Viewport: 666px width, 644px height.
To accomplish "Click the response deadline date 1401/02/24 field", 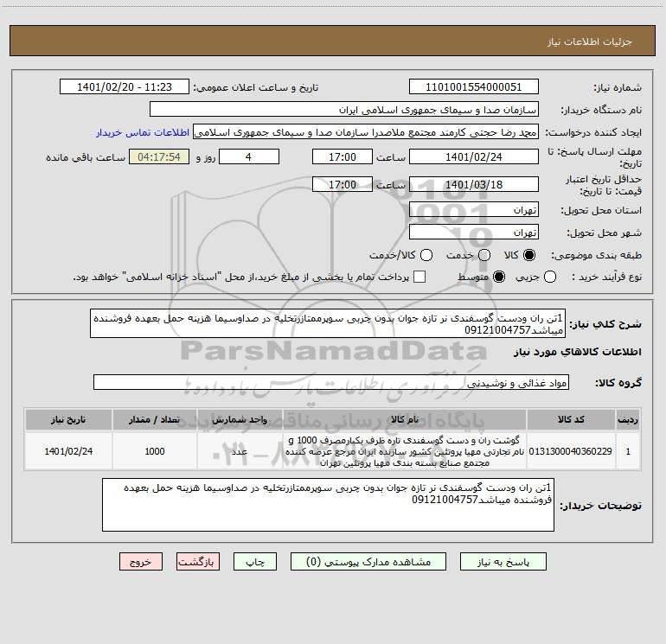I will (474, 156).
